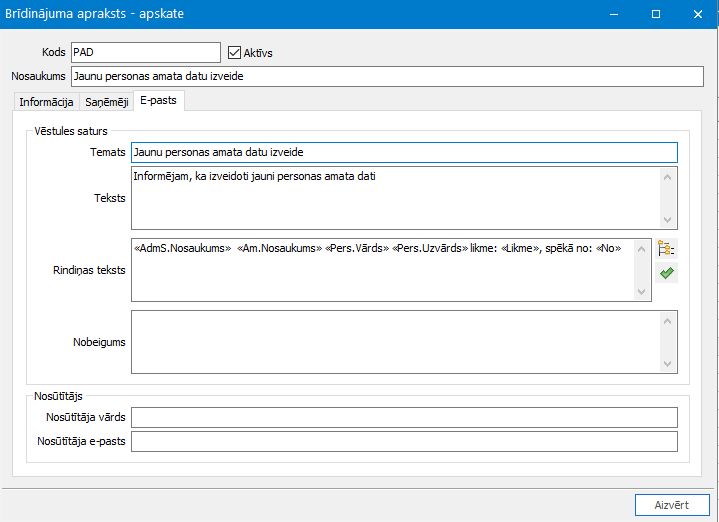Screen dimensions: 719x522
Task: Click inside the Teksts text area
Action: [x=395, y=198]
